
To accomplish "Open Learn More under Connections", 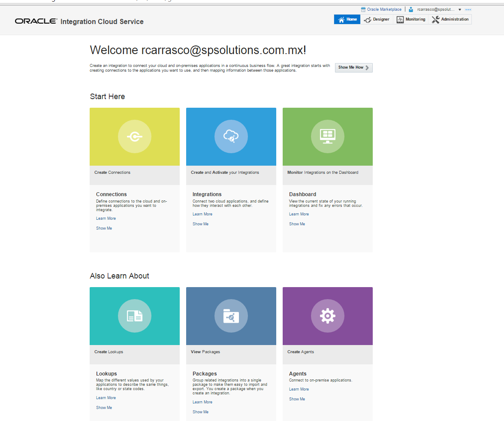I will point(106,218).
